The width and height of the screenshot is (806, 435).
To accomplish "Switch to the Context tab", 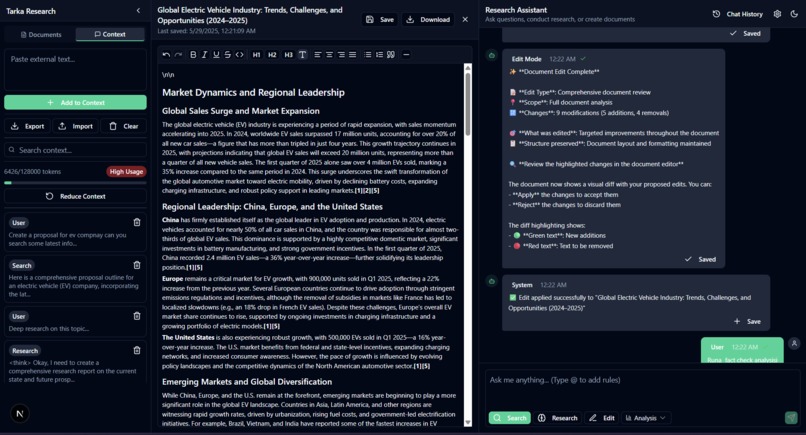I will click(110, 34).
